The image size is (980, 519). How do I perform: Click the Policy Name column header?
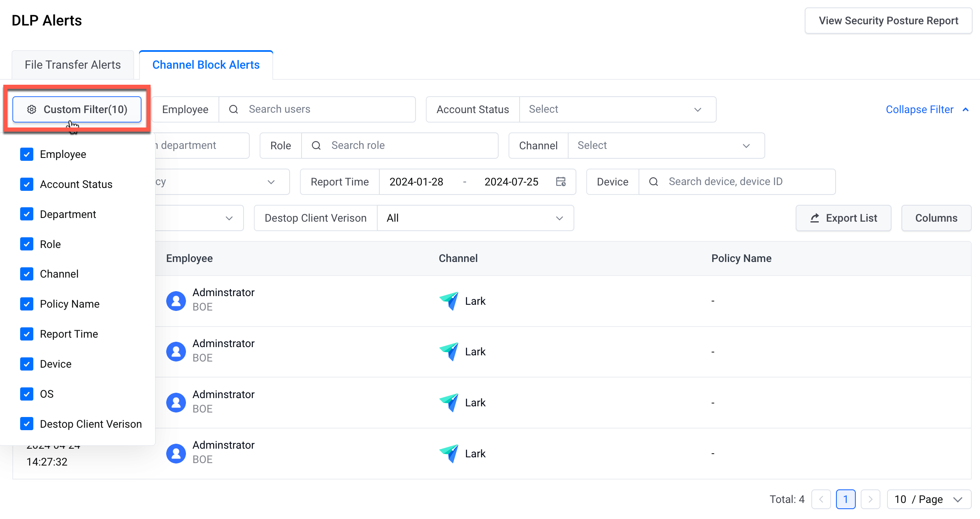(x=741, y=258)
